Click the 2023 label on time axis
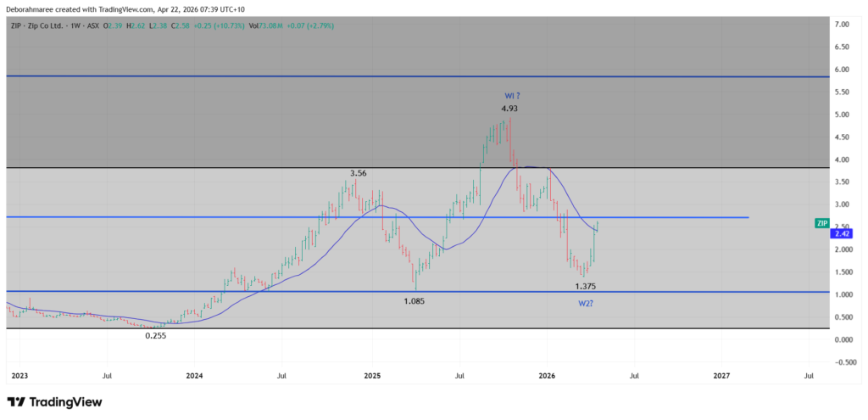868x420 pixels. (x=19, y=374)
